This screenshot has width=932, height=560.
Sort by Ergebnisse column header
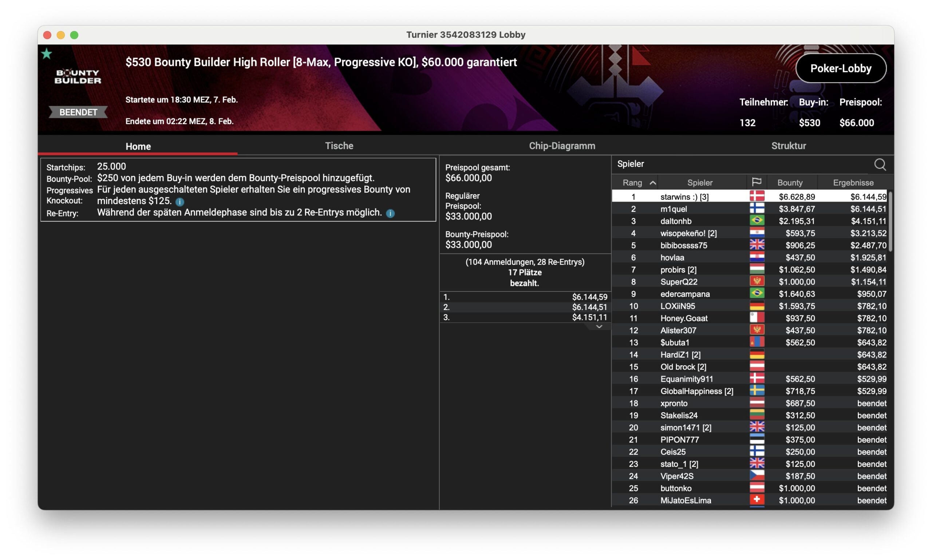(853, 183)
